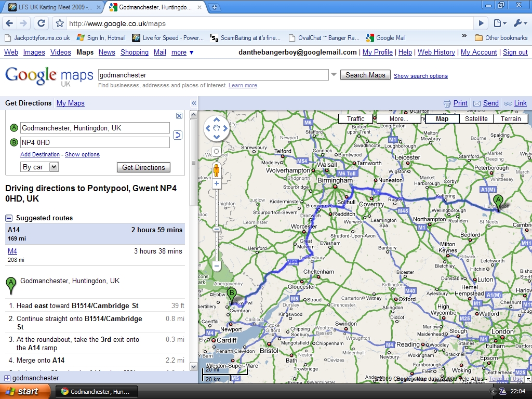
Task: Click the Show options link
Action: [83, 154]
